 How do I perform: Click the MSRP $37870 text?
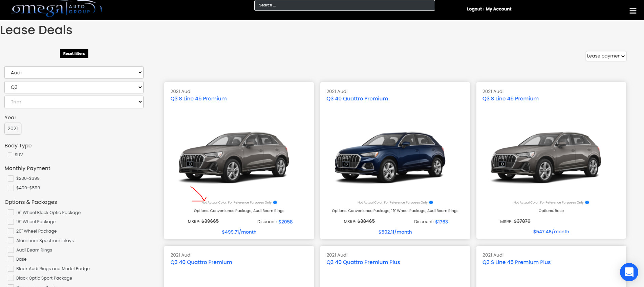point(515,221)
